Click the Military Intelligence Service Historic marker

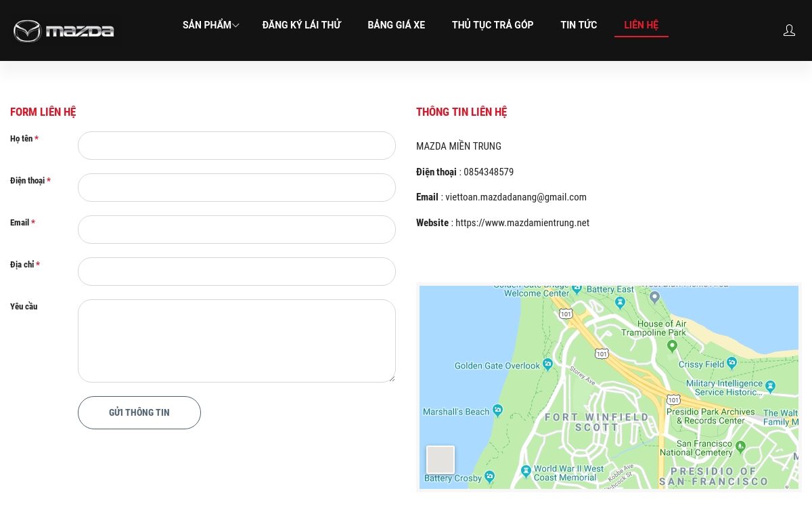pos(770,386)
